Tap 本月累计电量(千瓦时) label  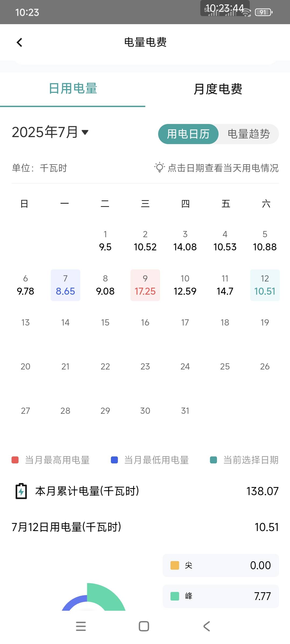pos(87,491)
